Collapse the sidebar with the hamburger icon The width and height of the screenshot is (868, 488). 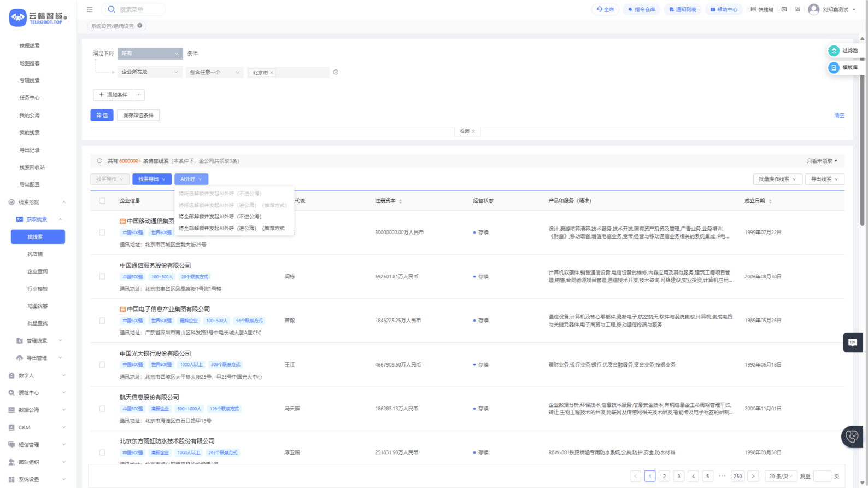90,9
